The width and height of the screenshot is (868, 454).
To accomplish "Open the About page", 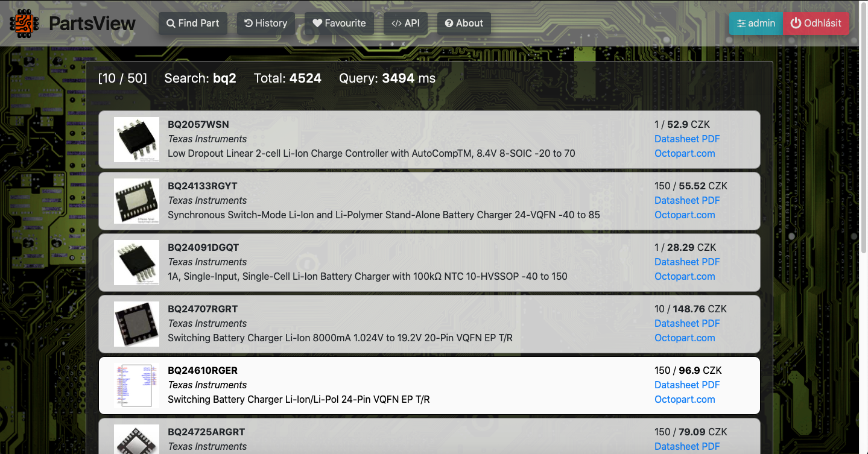I will pyautogui.click(x=464, y=24).
